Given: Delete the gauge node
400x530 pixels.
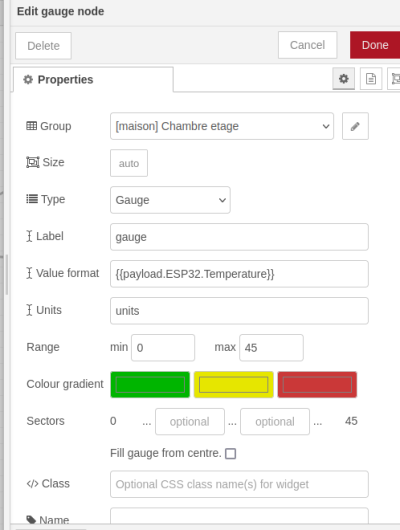Looking at the screenshot, I should click(43, 46).
